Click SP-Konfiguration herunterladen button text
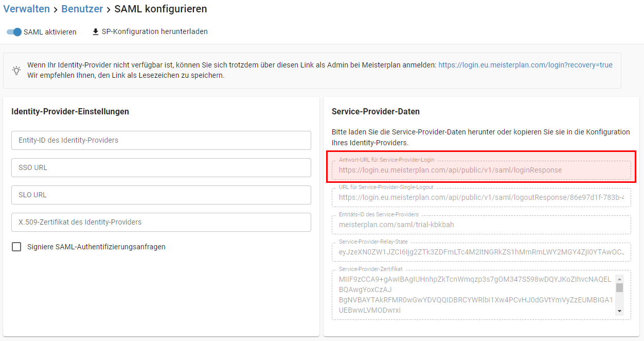This screenshot has height=341, width=644. coord(154,31)
